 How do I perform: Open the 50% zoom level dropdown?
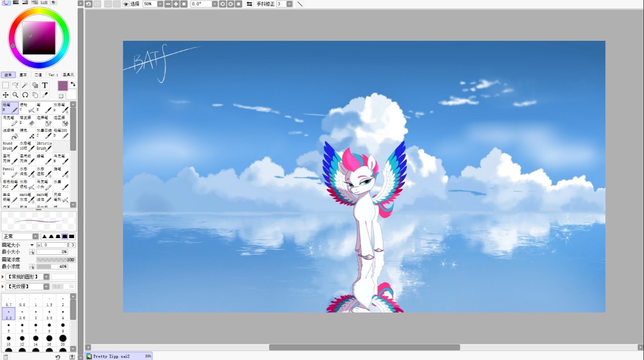pyautogui.click(x=160, y=4)
